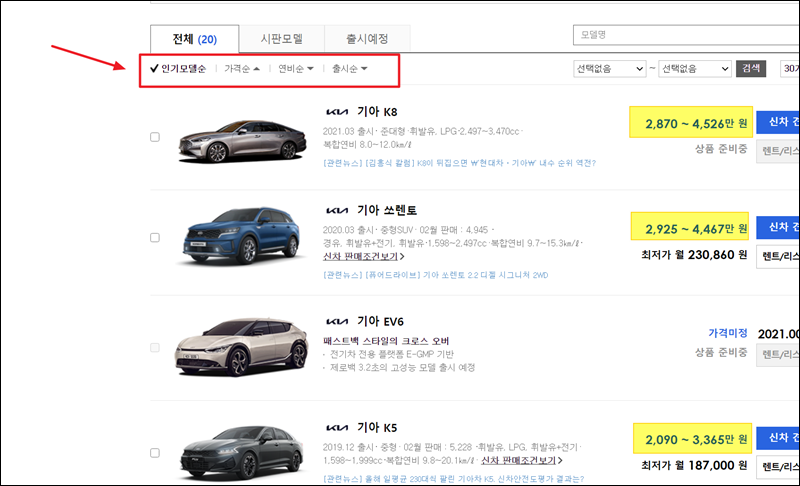Click 최저가 월 187,000 원 text

tap(694, 465)
